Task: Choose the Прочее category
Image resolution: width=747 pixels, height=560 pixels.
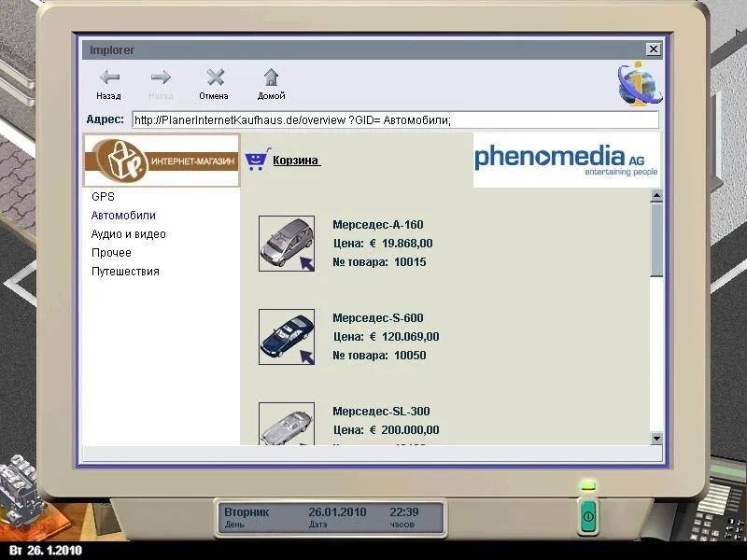Action: pos(111,253)
